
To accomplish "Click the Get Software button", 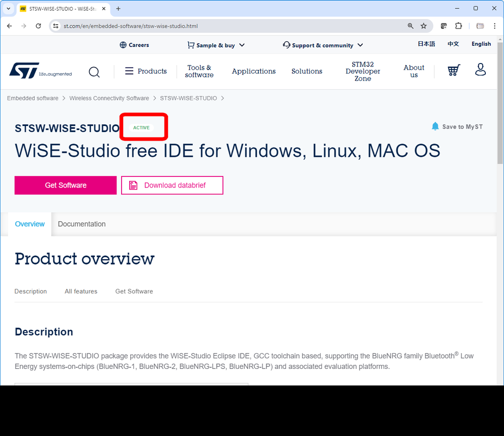I will coord(66,185).
